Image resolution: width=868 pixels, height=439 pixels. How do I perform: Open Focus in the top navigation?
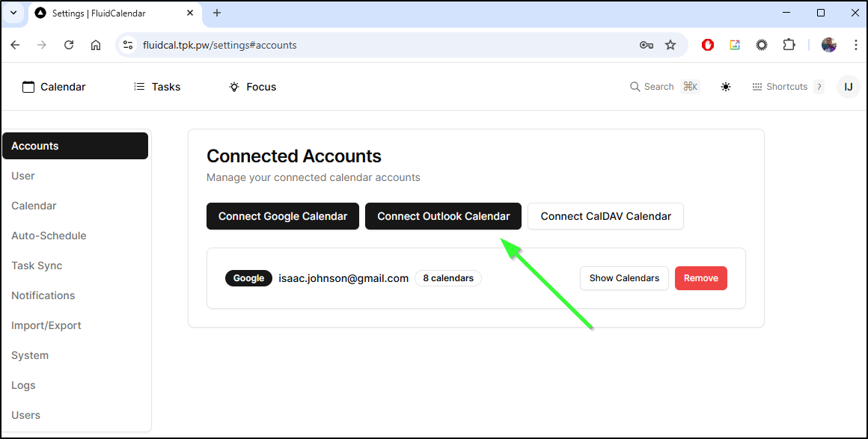coord(252,87)
